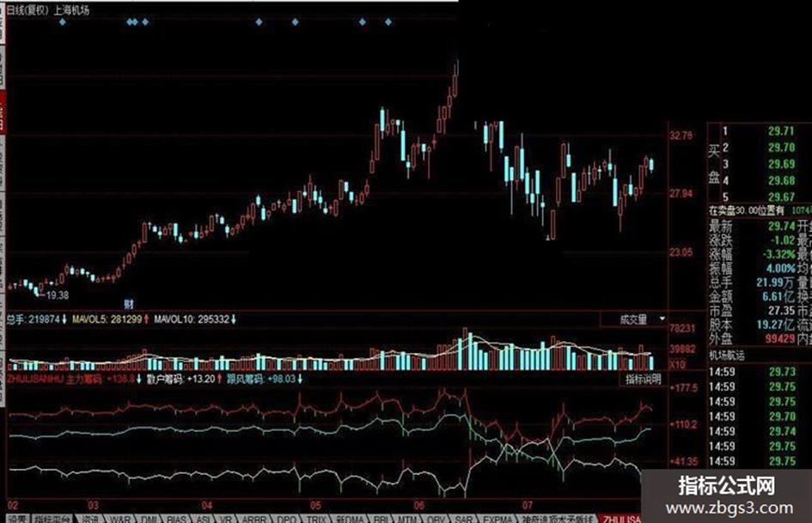Click the 金额 6.61亿 value
Image resolution: width=812 pixels, height=523 pixels.
coord(778,297)
